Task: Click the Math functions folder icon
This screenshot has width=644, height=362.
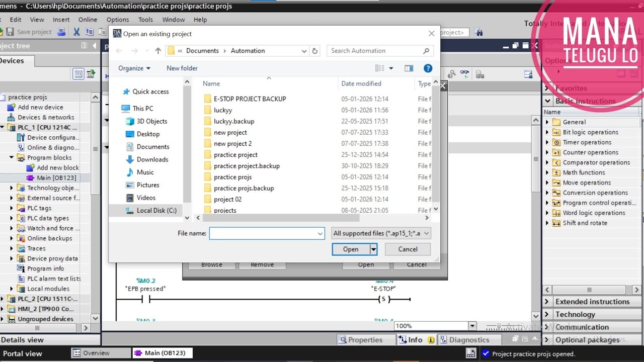Action: (x=556, y=172)
